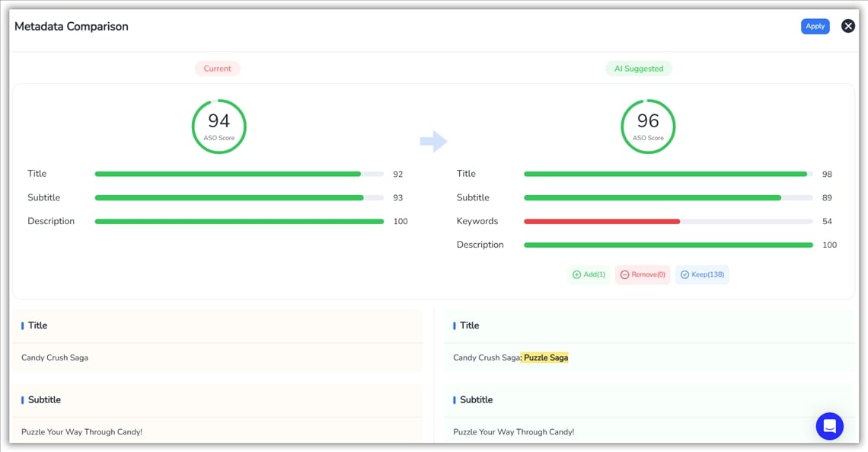The height and width of the screenshot is (452, 868).
Task: Select the AI Suggested badge
Action: pos(638,69)
